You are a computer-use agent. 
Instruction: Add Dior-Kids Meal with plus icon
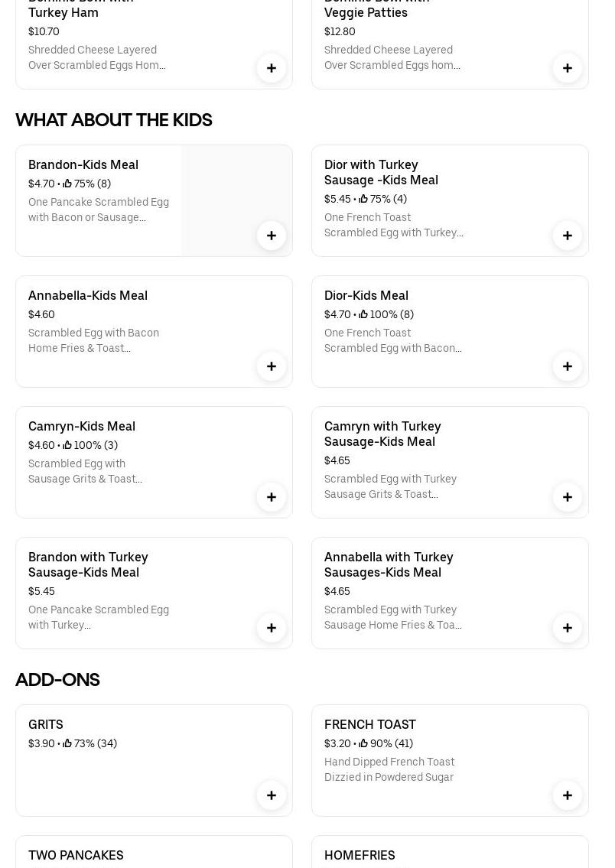(x=568, y=366)
